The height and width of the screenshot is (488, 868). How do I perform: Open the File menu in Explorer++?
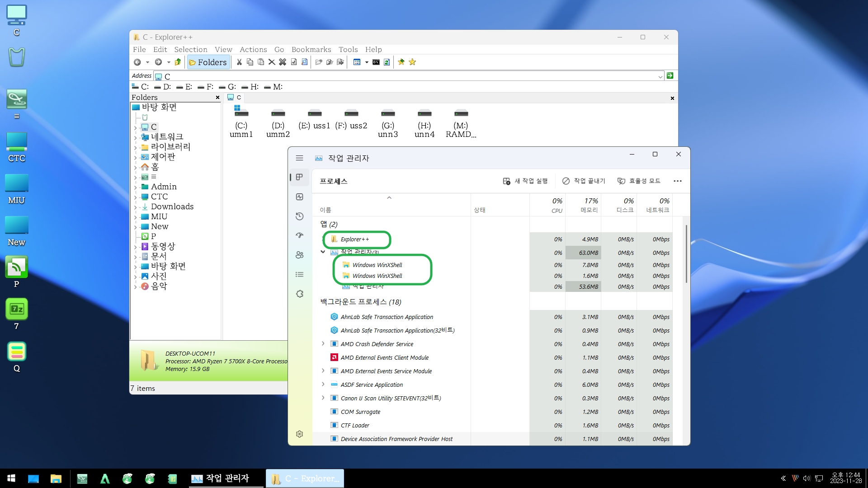(139, 50)
